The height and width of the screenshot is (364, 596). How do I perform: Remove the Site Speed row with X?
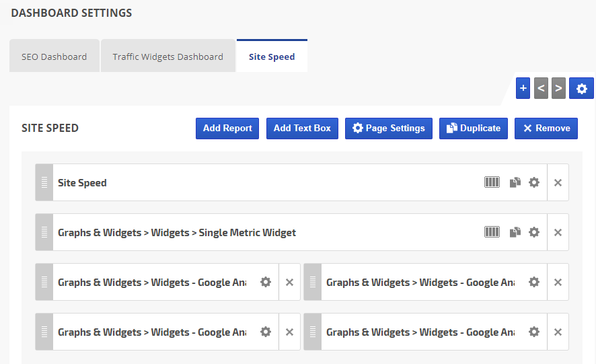tap(558, 182)
